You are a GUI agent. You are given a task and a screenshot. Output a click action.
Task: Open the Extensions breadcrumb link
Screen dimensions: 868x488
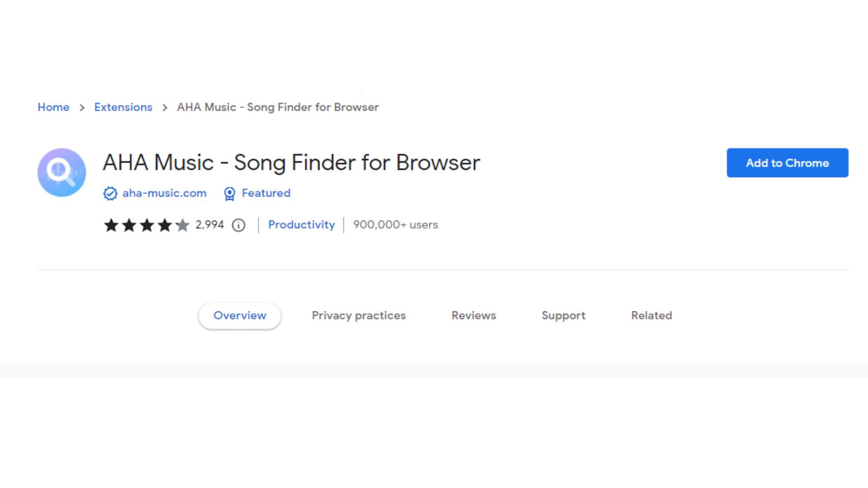pyautogui.click(x=123, y=108)
